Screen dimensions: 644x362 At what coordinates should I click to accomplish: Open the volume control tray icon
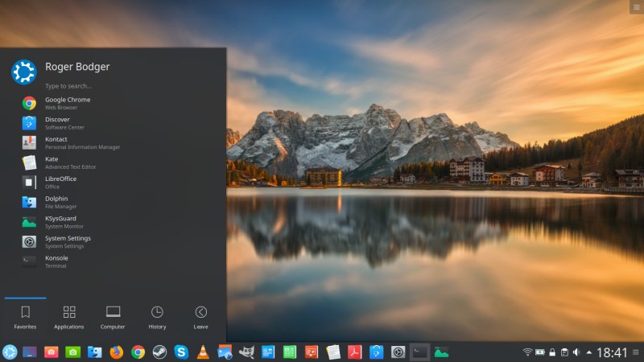(x=576, y=352)
